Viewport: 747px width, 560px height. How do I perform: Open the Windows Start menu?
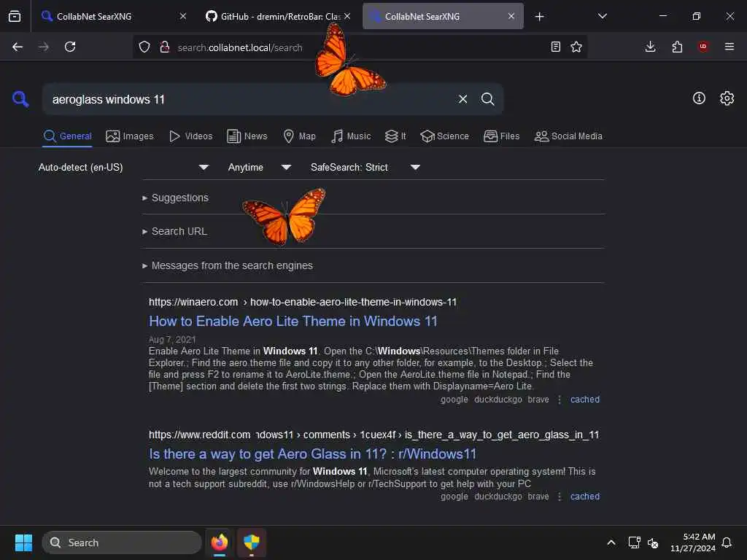coord(23,542)
